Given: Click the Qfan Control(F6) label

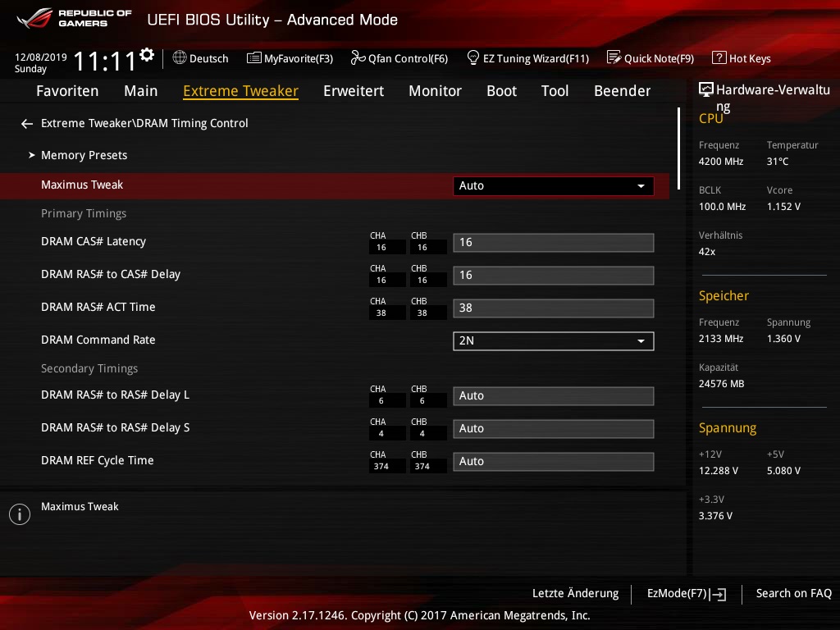Looking at the screenshot, I should (x=408, y=58).
